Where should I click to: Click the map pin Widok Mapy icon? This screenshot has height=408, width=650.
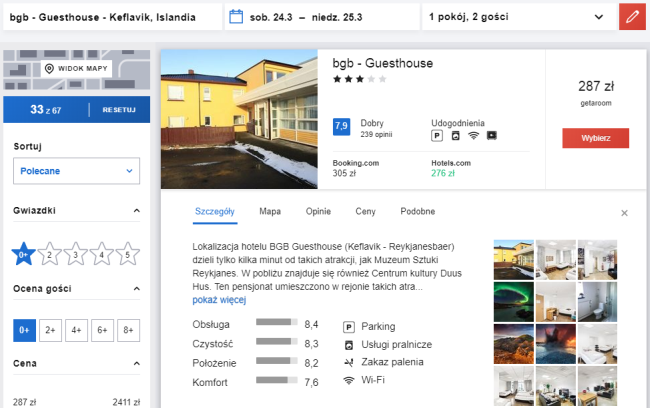[x=49, y=68]
